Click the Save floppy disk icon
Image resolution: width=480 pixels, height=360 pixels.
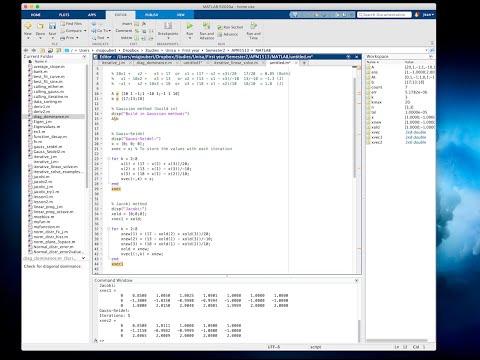point(52,26)
